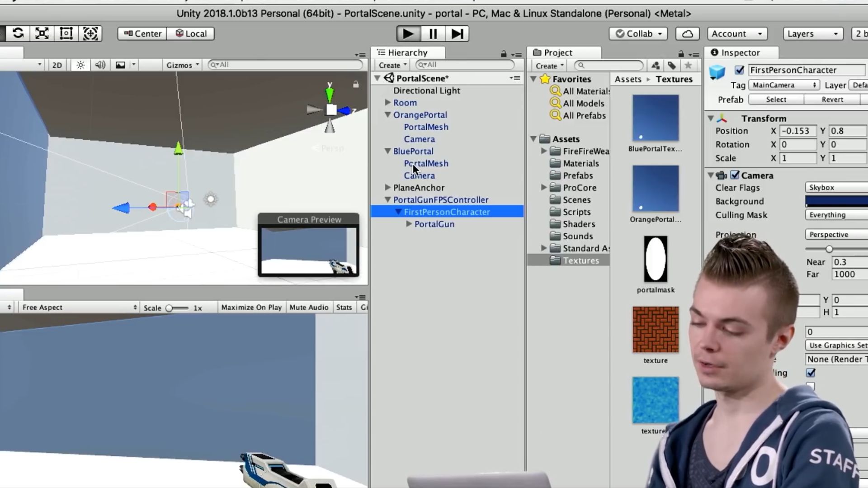Open the Hierarchy Create menu
The image size is (868, 488).
[x=392, y=66]
